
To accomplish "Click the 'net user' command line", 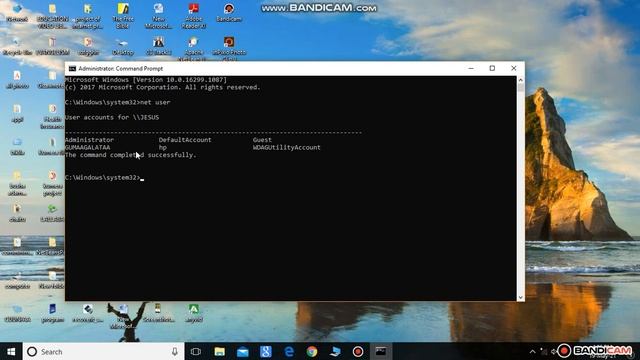I will 118,102.
